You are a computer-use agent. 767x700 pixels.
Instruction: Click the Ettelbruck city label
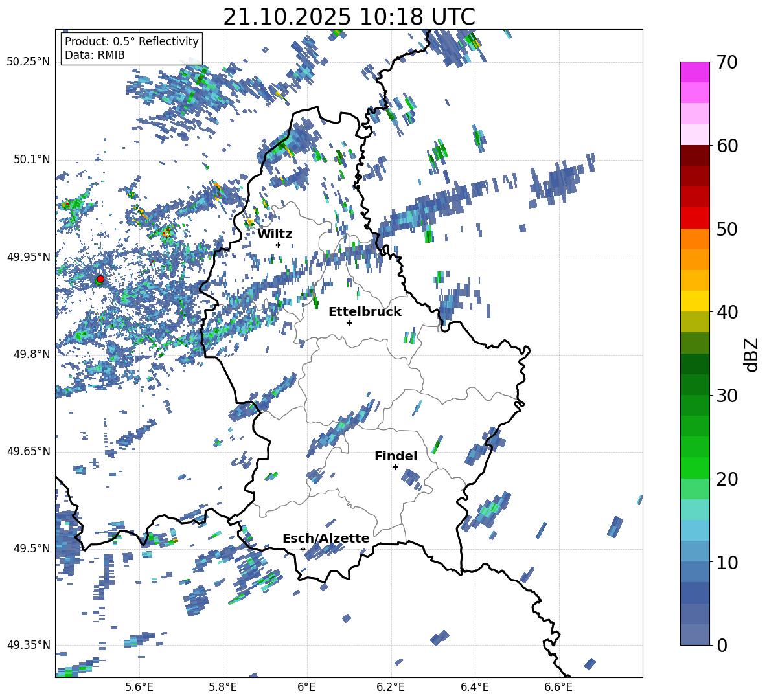[365, 312]
